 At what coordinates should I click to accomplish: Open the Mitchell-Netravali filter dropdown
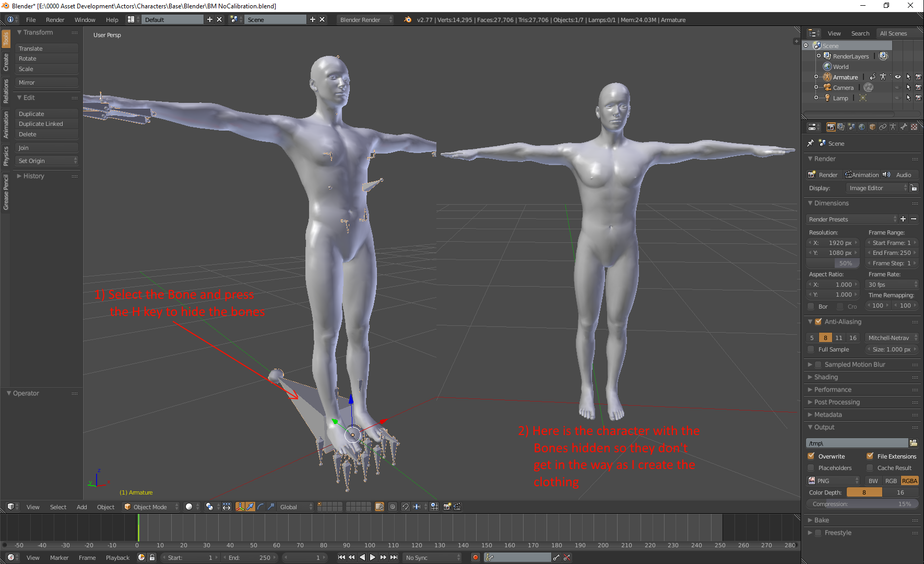coord(892,338)
